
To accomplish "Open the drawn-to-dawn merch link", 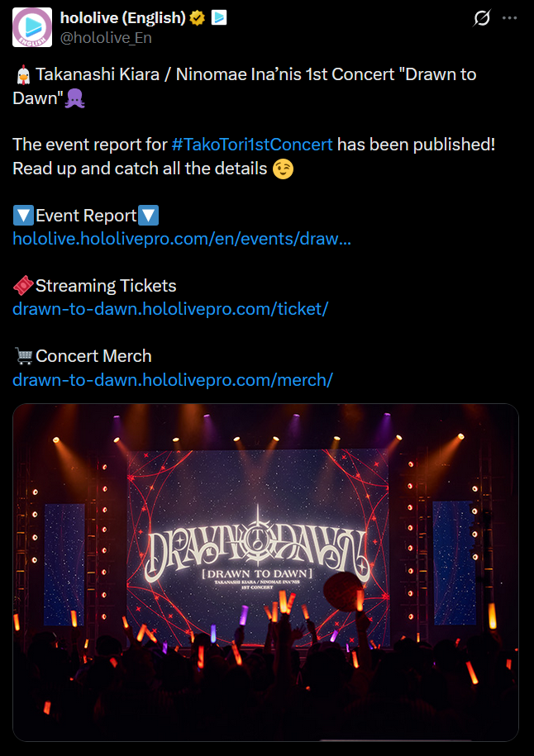I will tap(173, 379).
